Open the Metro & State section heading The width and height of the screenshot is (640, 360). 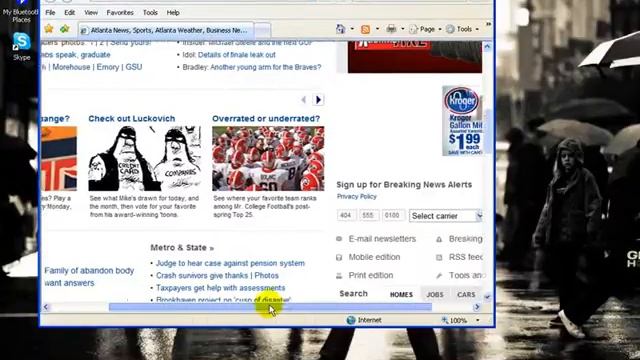click(x=182, y=248)
